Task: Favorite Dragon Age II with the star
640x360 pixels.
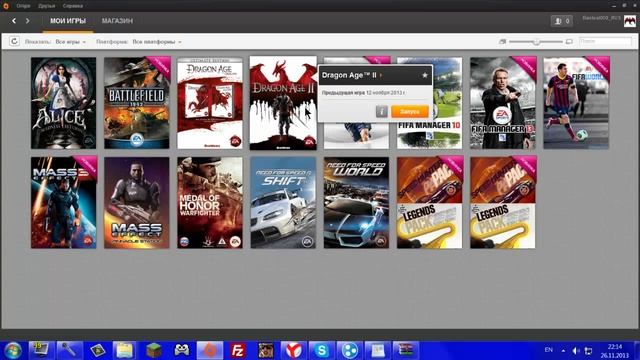Action: click(x=425, y=75)
